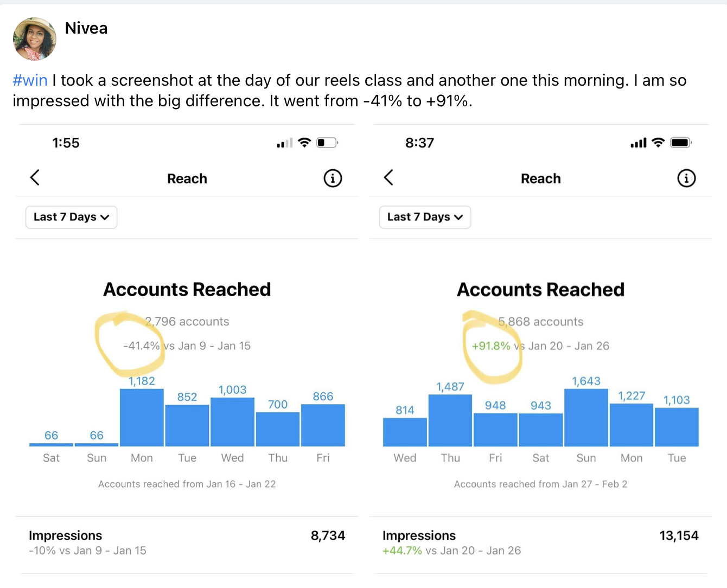Select the Sunday bar showing 1,643
The image size is (727, 588).
tap(586, 418)
